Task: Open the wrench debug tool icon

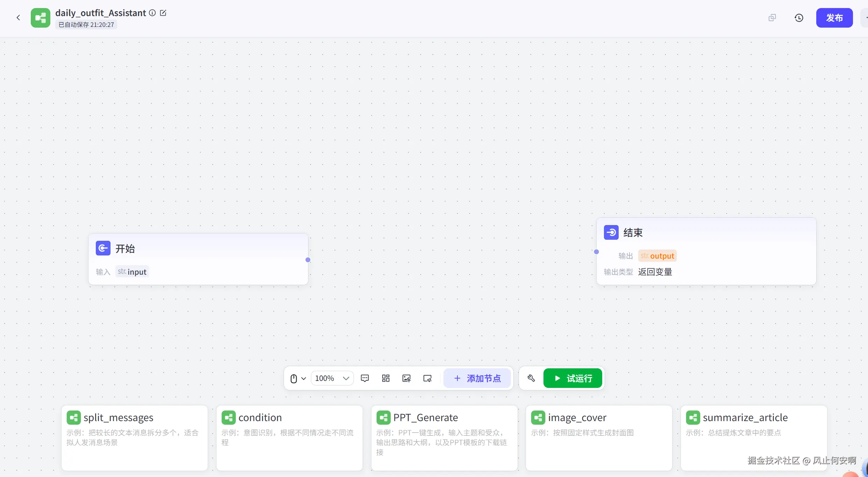Action: click(531, 378)
